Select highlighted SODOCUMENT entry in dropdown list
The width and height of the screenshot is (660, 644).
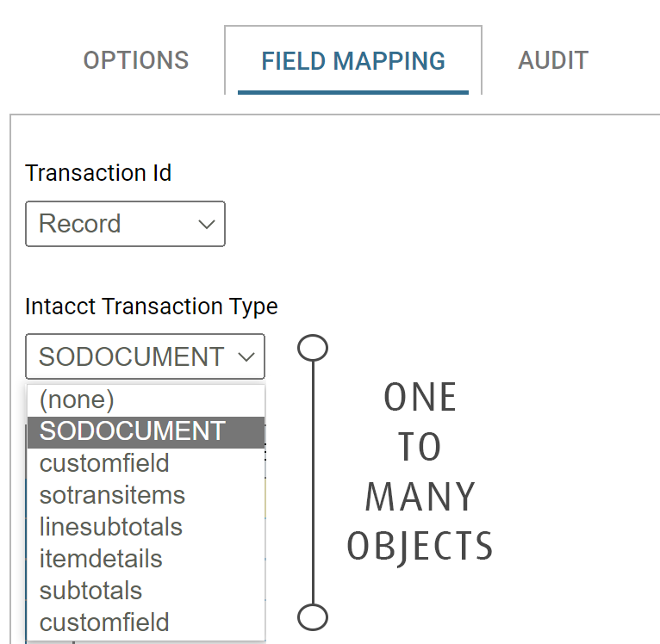[x=146, y=432]
